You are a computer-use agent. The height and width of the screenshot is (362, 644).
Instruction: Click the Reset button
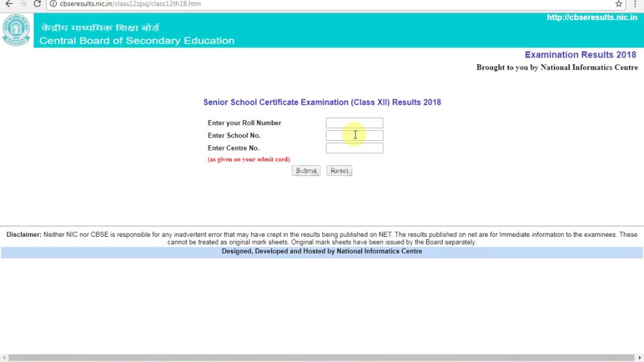pyautogui.click(x=339, y=171)
